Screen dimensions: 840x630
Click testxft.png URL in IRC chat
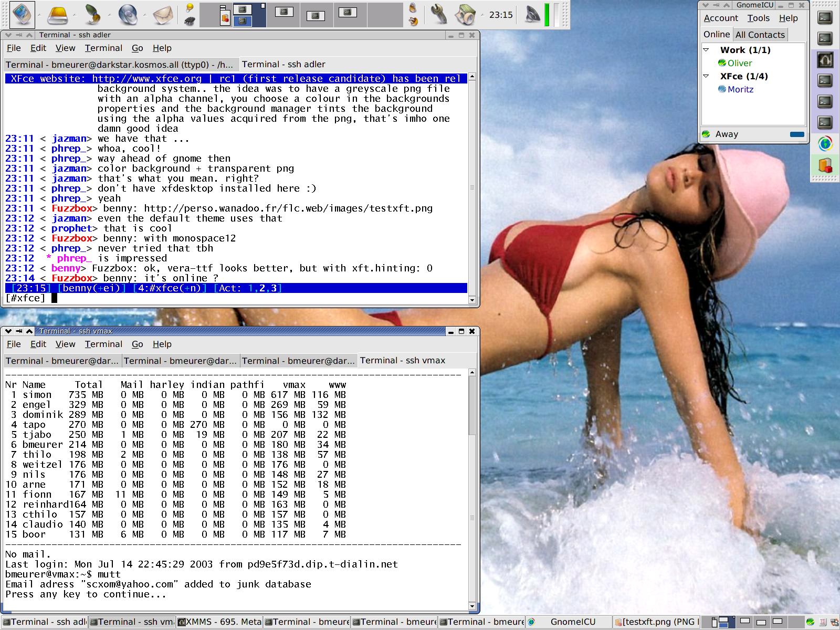coord(288,208)
